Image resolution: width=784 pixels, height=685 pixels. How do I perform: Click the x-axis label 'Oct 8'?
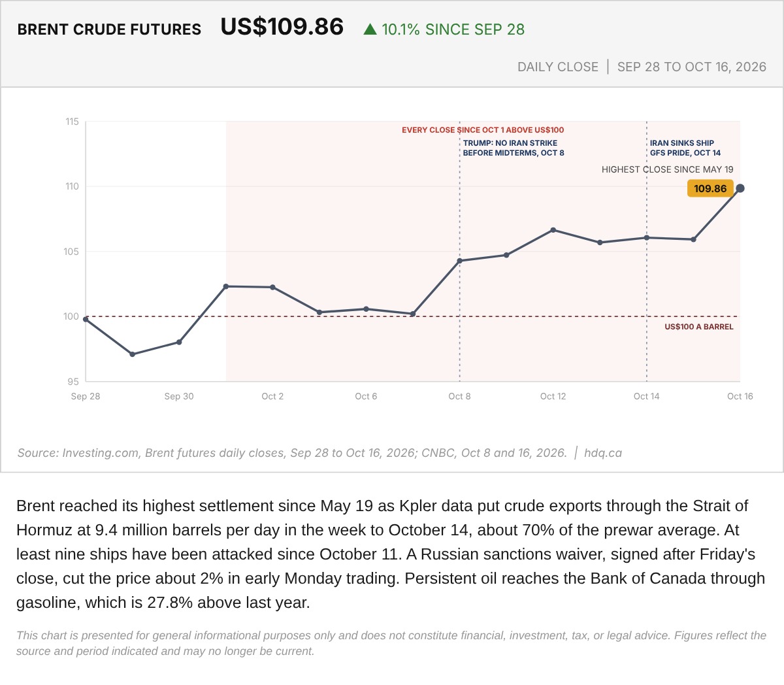(x=459, y=396)
